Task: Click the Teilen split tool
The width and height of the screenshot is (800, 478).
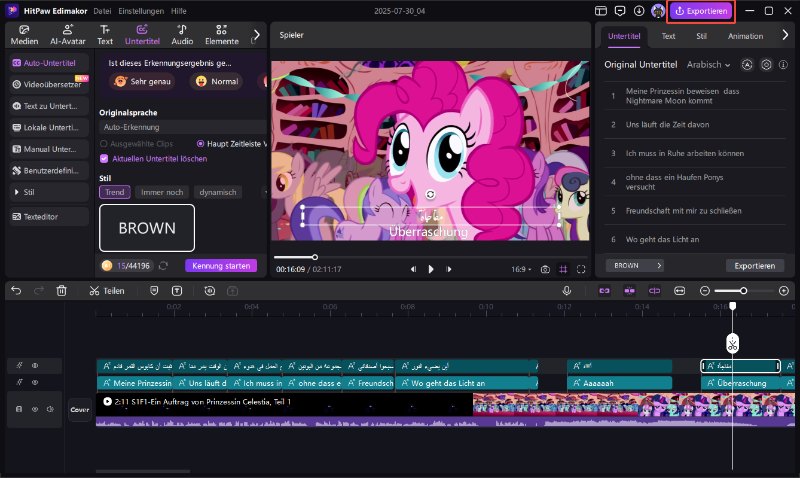Action: 107,291
